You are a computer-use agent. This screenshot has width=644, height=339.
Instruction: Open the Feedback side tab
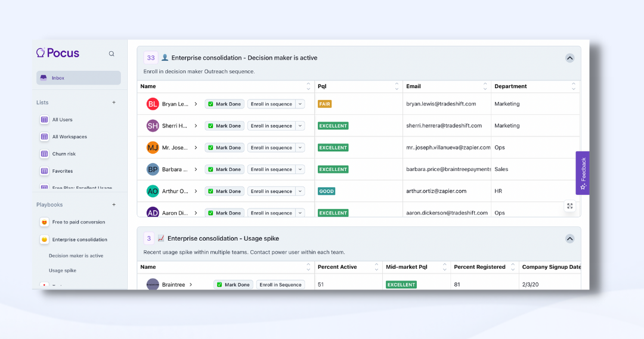(x=583, y=173)
